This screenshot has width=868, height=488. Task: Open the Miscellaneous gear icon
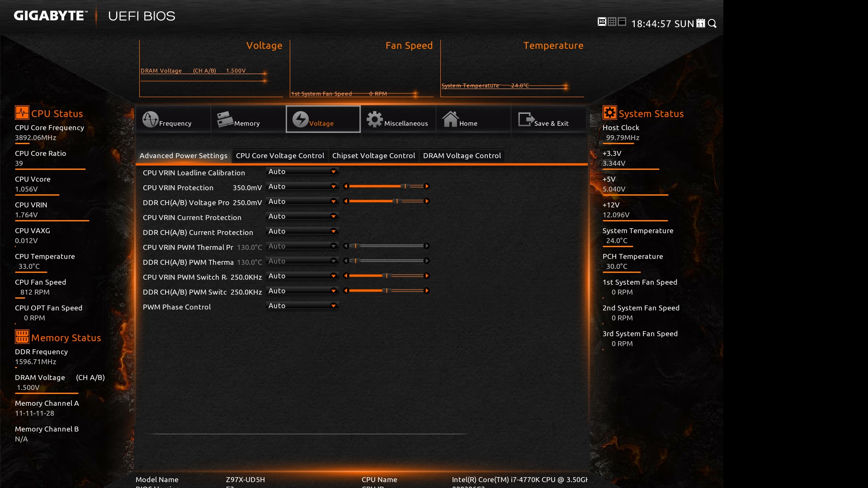[374, 119]
